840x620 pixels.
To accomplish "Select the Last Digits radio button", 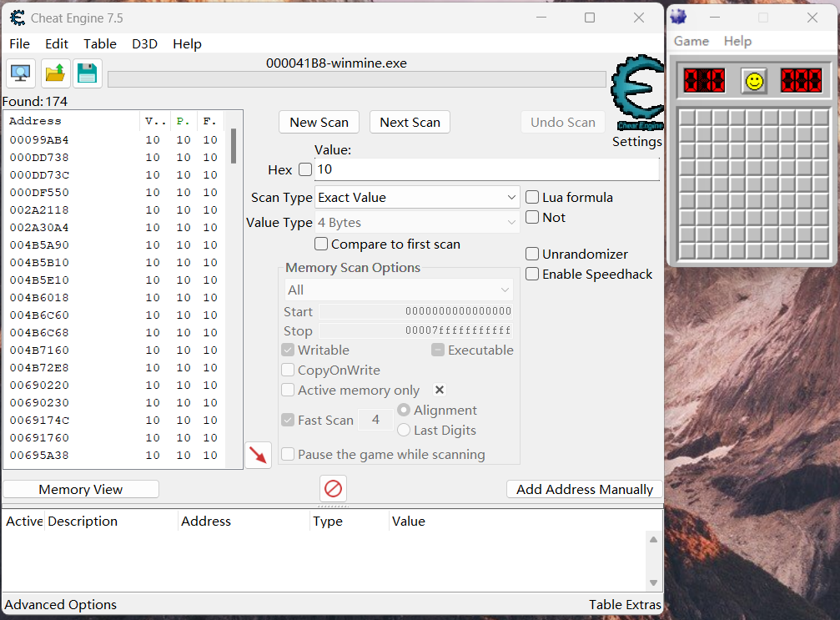I will point(404,431).
